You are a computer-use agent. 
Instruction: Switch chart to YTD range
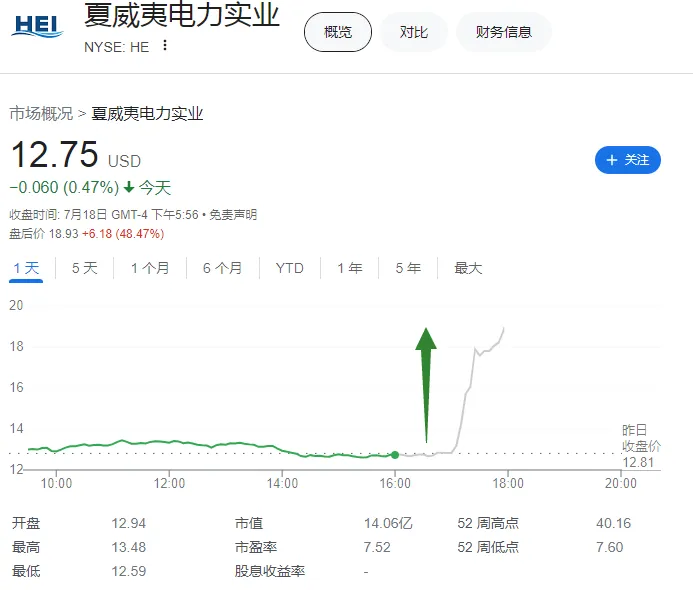click(290, 268)
